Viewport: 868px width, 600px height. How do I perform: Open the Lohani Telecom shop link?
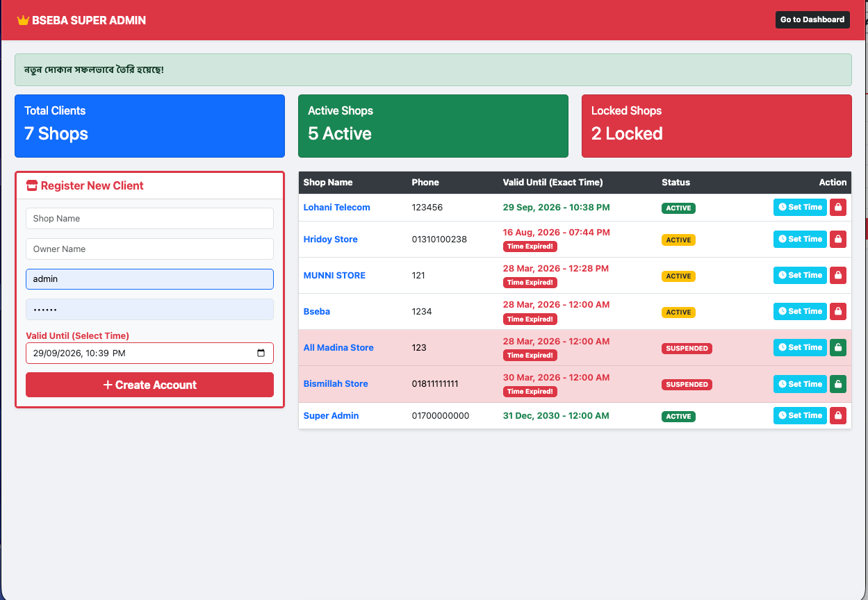(337, 207)
